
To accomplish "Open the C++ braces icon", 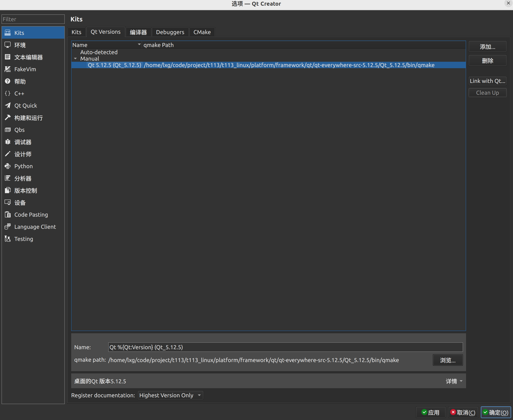I will [x=8, y=93].
